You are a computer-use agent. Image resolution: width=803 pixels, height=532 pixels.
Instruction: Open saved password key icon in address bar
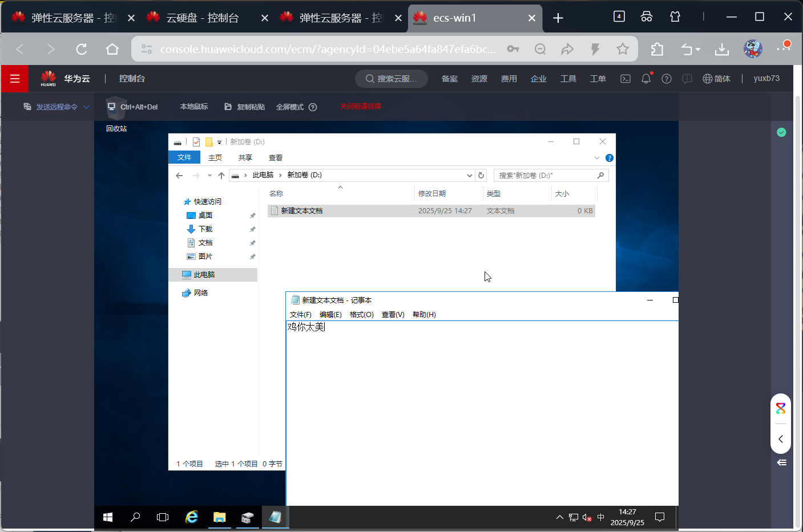coord(513,49)
